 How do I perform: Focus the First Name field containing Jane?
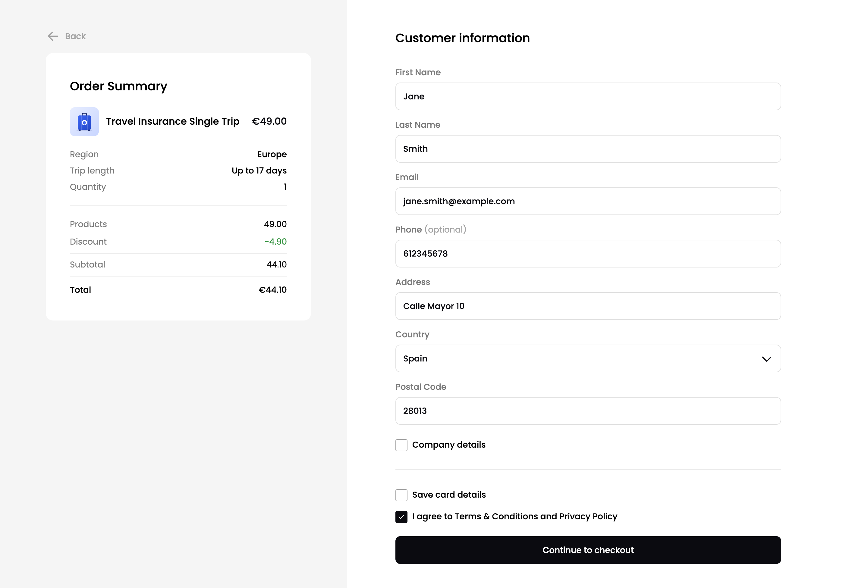coord(588,96)
